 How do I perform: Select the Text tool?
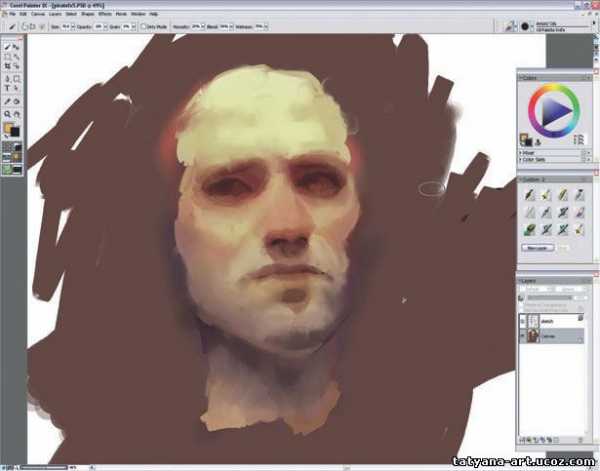coord(8,88)
